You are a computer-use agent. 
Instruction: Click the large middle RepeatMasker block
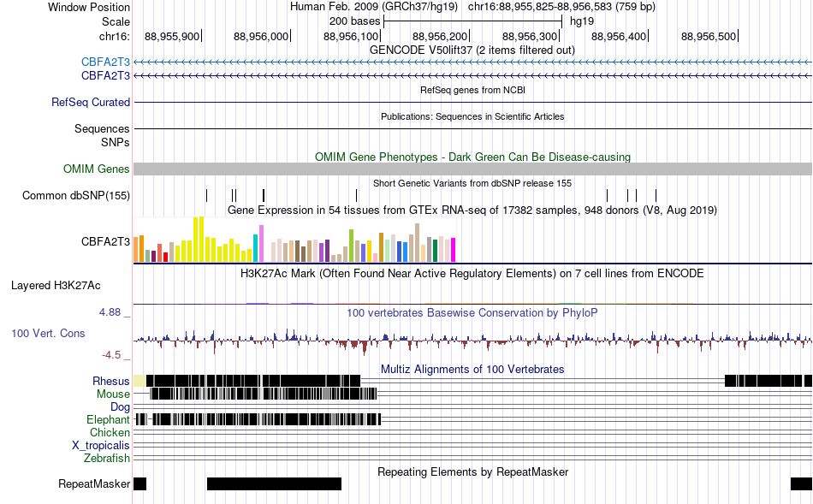[275, 483]
